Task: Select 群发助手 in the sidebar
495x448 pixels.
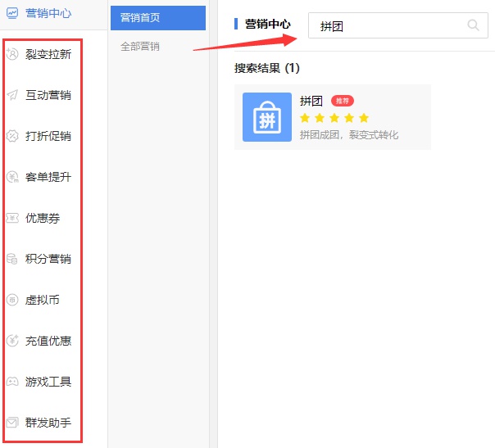Action: point(48,423)
